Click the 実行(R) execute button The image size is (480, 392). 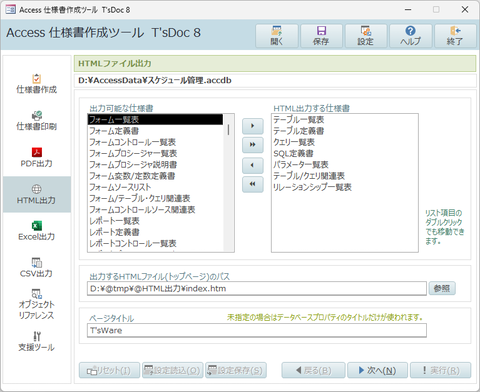(441, 370)
